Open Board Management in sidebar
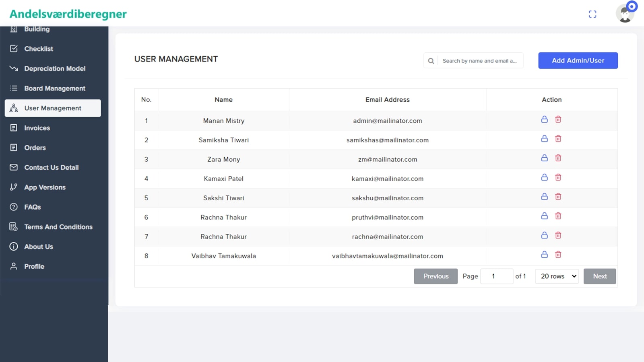644x362 pixels. pyautogui.click(x=54, y=88)
